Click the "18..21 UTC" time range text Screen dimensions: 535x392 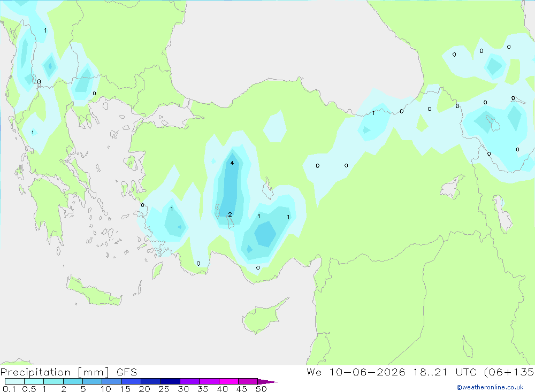[x=445, y=372]
